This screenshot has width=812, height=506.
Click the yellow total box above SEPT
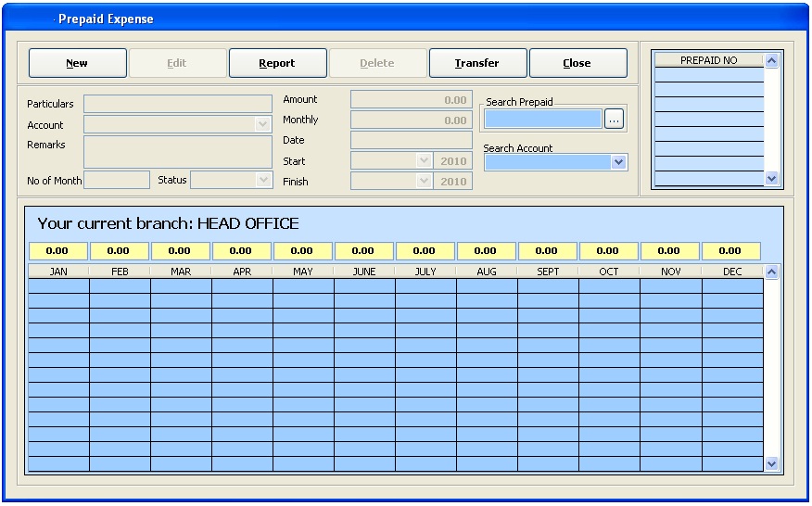click(547, 250)
